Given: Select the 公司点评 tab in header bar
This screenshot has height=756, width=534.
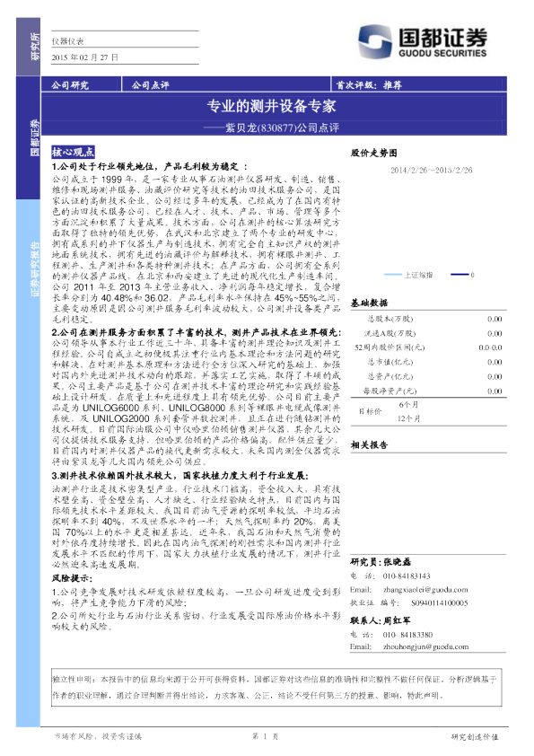Looking at the screenshot, I should pos(151,85).
